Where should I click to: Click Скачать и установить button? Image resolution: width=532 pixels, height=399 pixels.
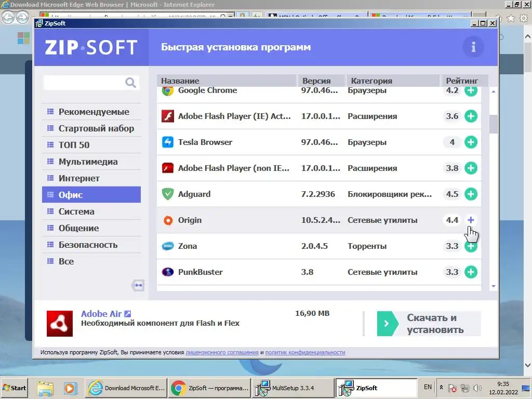(429, 324)
